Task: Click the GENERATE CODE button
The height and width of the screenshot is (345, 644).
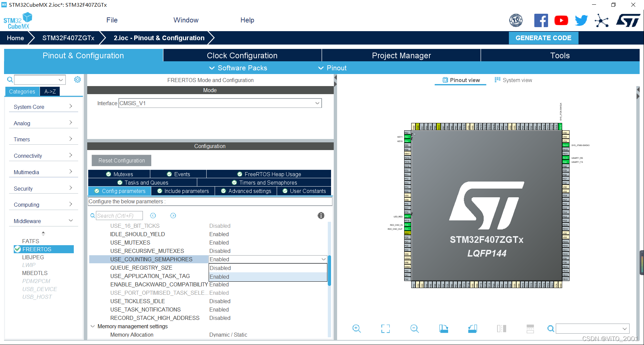Action: pos(543,38)
